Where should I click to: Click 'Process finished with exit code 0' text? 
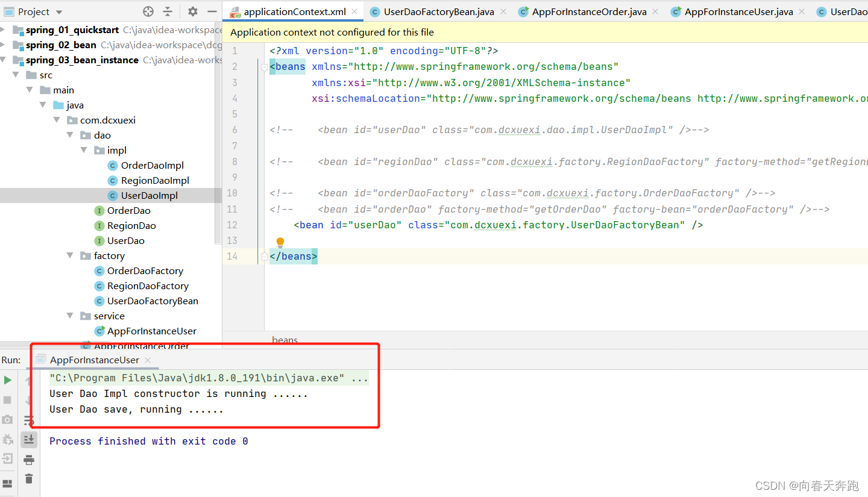point(149,441)
